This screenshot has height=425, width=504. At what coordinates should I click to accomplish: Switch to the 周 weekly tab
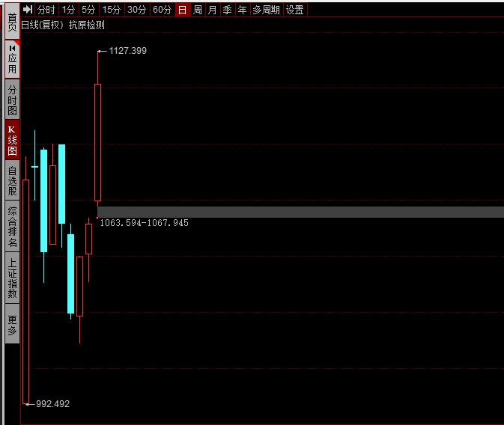198,10
